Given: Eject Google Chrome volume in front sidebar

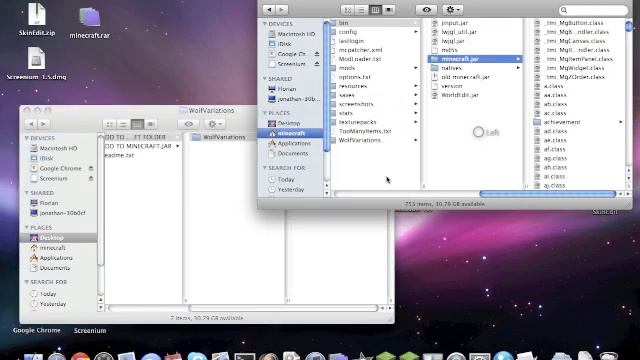Looking at the screenshot, I should (317, 54).
